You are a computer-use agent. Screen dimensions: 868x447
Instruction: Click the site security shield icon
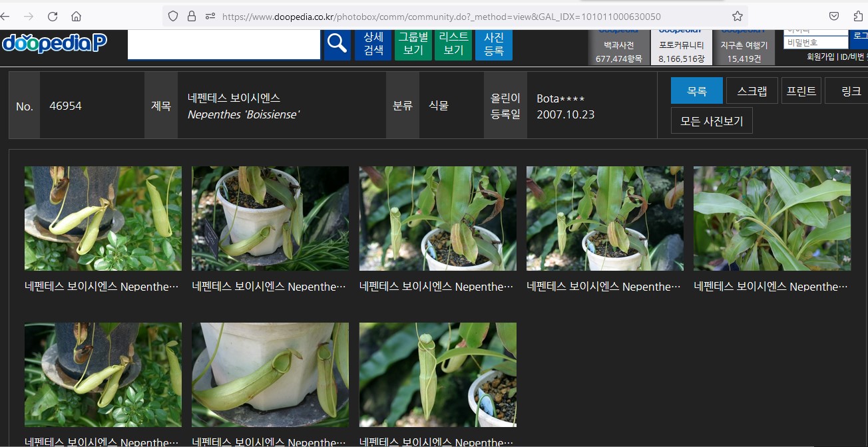tap(173, 16)
